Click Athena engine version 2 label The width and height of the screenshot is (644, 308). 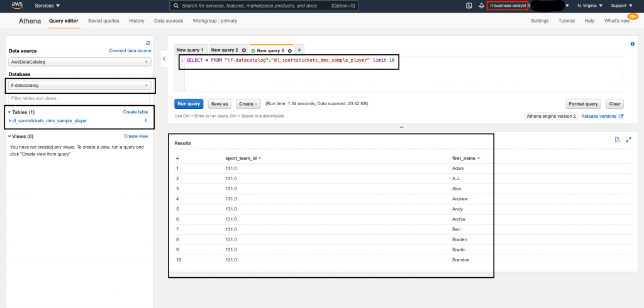point(552,117)
